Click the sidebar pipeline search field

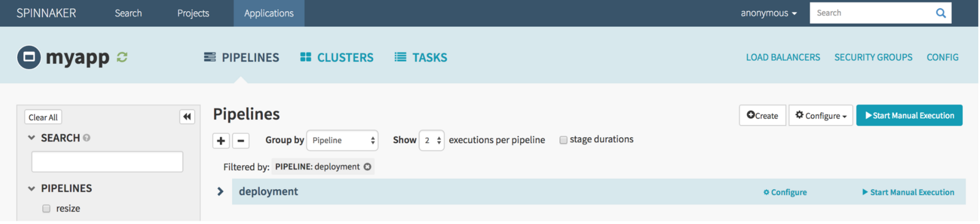(107, 162)
